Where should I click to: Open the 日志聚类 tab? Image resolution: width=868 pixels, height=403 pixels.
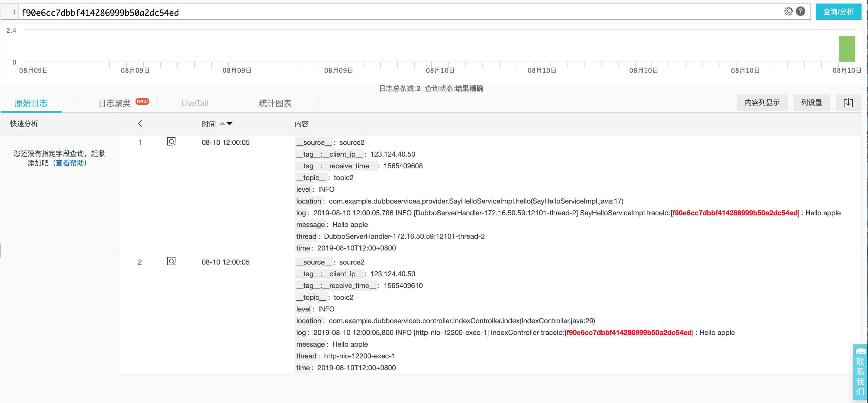pos(114,103)
